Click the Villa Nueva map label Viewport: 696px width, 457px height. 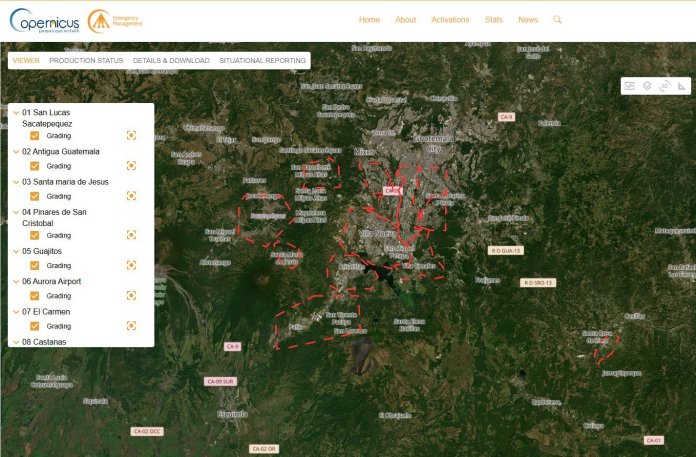point(377,233)
